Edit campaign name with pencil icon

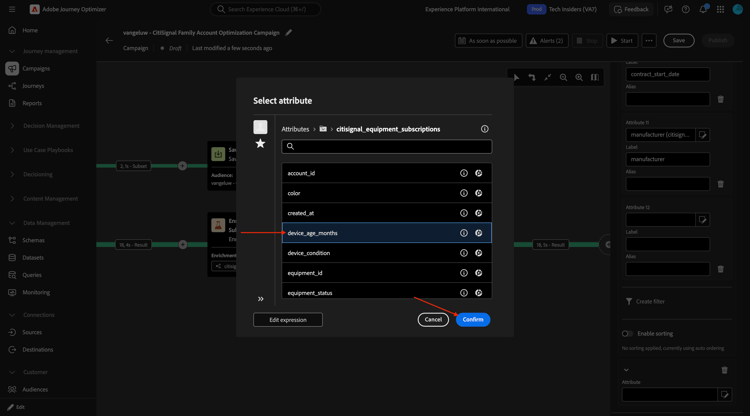[288, 33]
